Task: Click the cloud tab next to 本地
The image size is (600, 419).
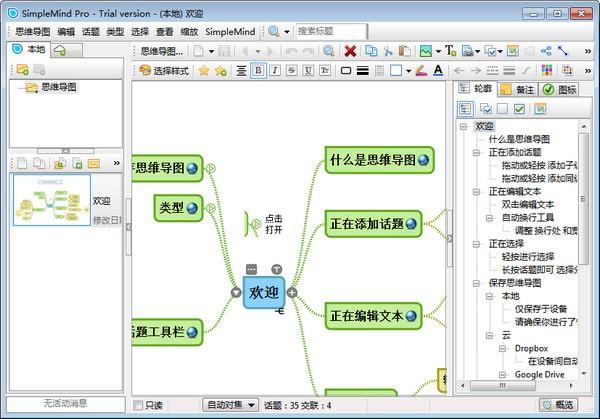Action: click(x=67, y=50)
